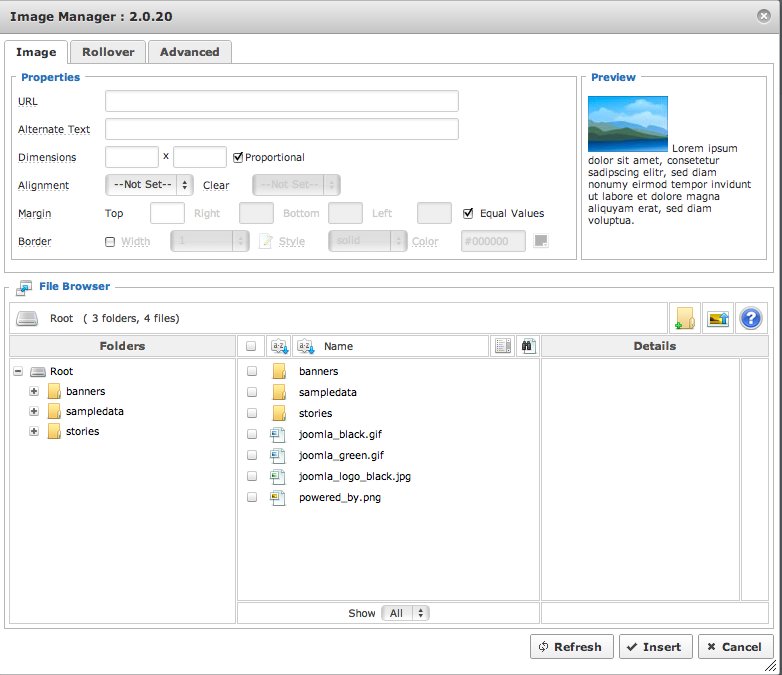Click the Insert button
782x675 pixels.
(x=654, y=647)
